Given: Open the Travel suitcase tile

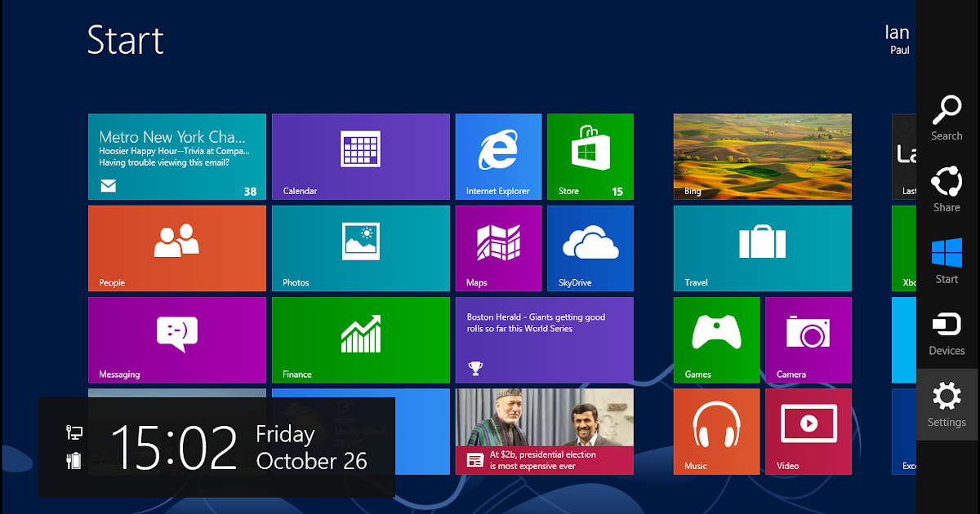Looking at the screenshot, I should pyautogui.click(x=762, y=248).
